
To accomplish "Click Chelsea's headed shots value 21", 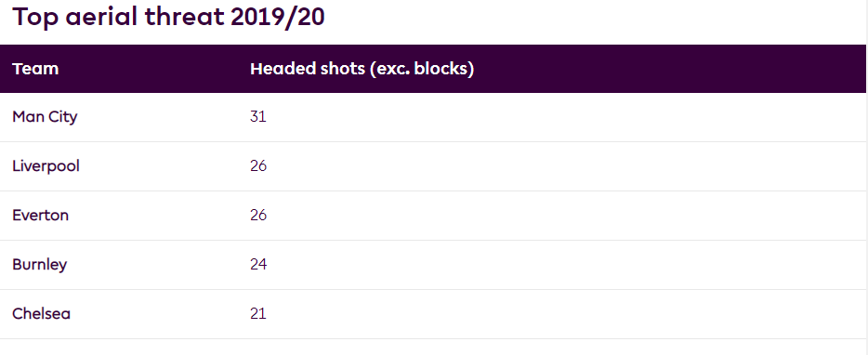I will click(x=258, y=314).
